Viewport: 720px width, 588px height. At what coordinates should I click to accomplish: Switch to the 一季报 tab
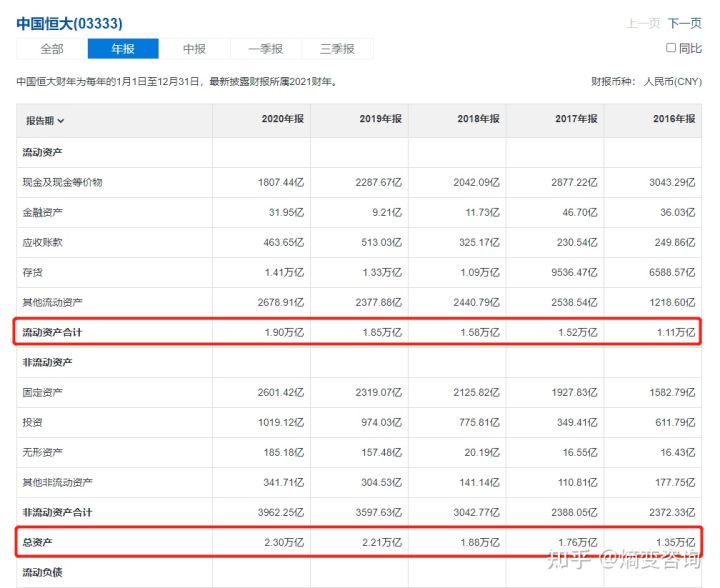coord(266,49)
